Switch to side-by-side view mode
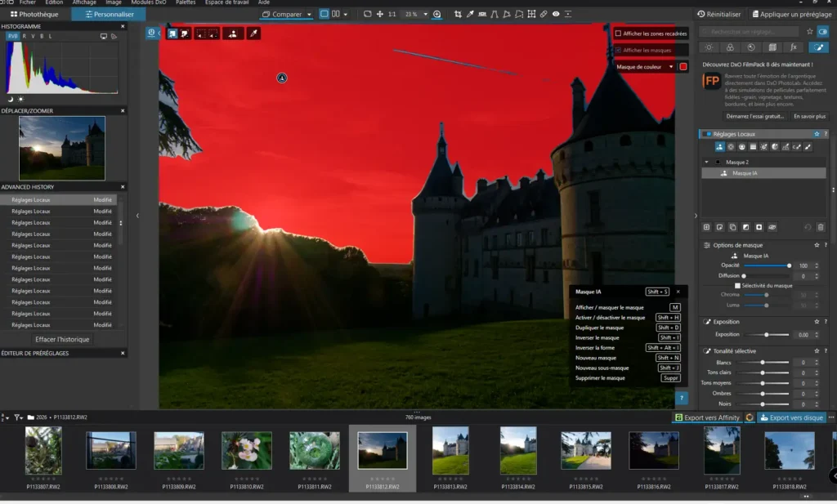This screenshot has width=837, height=504. coord(335,14)
